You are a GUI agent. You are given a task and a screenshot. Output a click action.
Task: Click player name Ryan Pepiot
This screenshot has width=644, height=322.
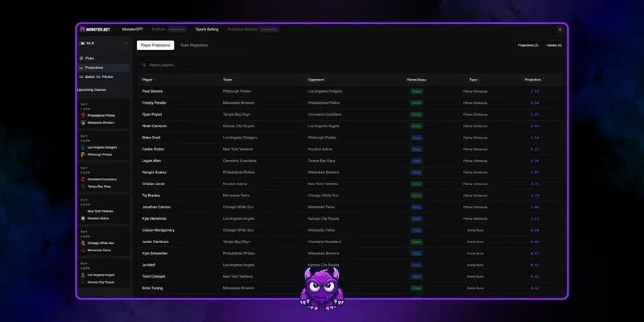click(152, 114)
